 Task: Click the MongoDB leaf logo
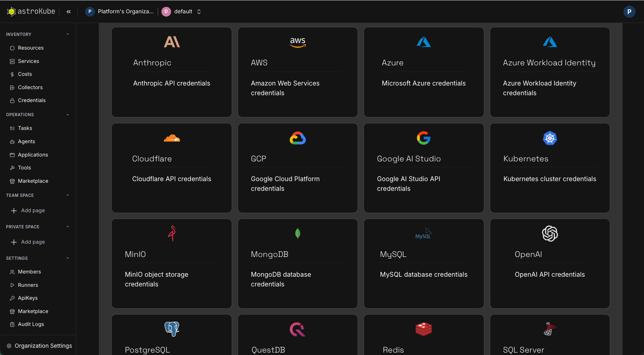[298, 234]
